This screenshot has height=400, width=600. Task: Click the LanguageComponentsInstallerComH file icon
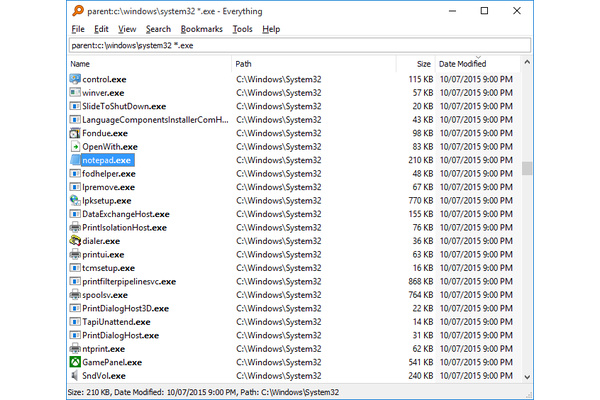point(75,119)
